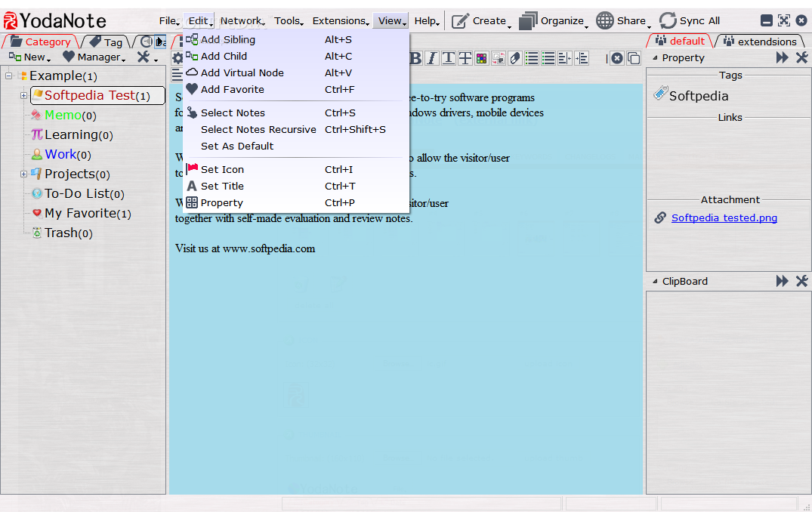Open the color grid palette icon
The height and width of the screenshot is (512, 812).
tap(482, 58)
